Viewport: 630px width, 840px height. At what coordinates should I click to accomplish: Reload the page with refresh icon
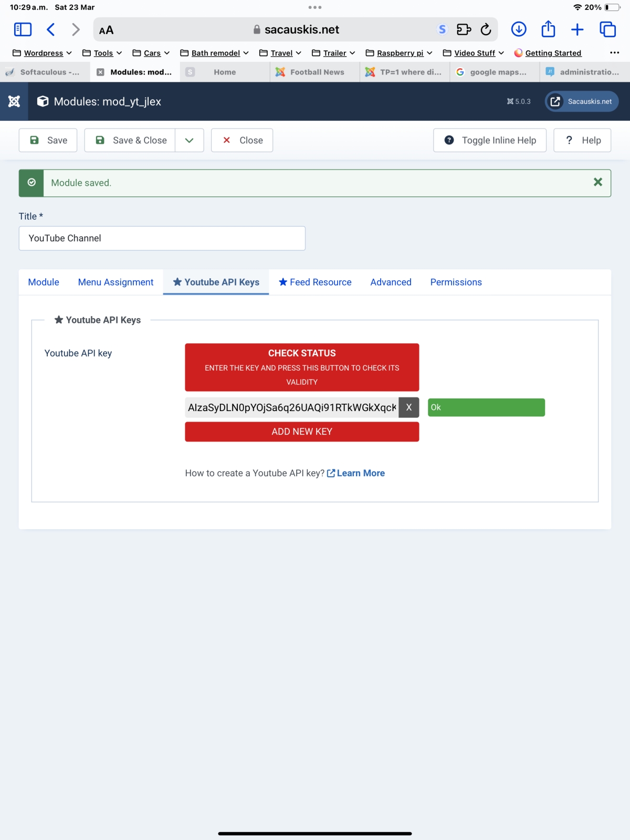click(x=486, y=29)
